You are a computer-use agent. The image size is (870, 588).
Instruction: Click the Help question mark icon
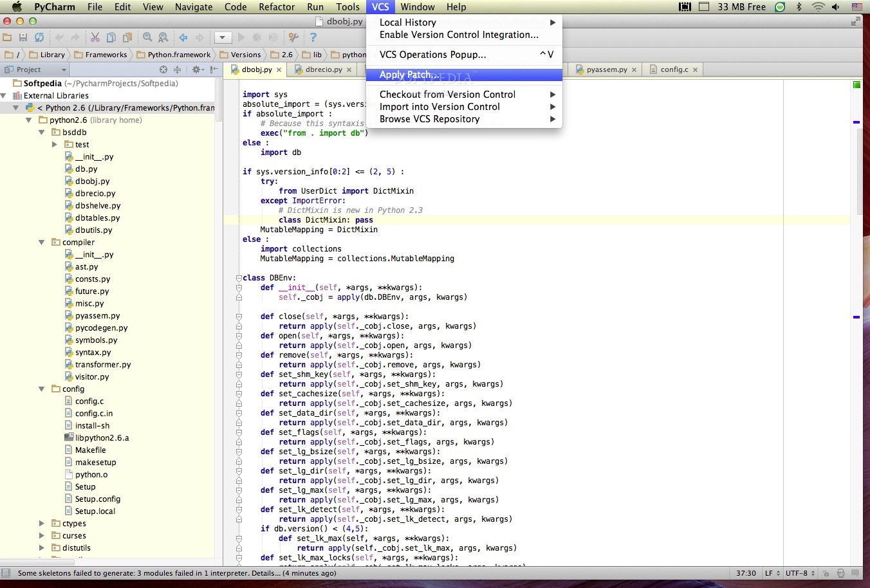click(313, 38)
